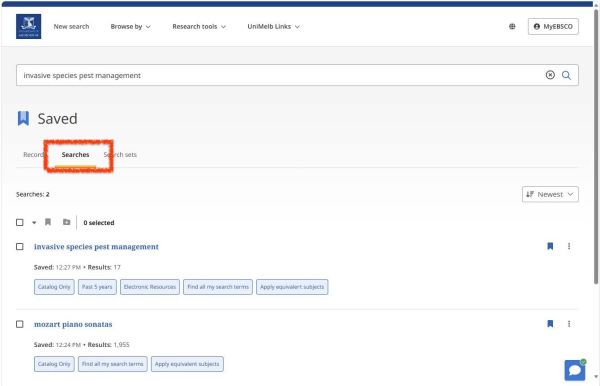
Task: Open the language globe icon
Action: click(x=512, y=26)
